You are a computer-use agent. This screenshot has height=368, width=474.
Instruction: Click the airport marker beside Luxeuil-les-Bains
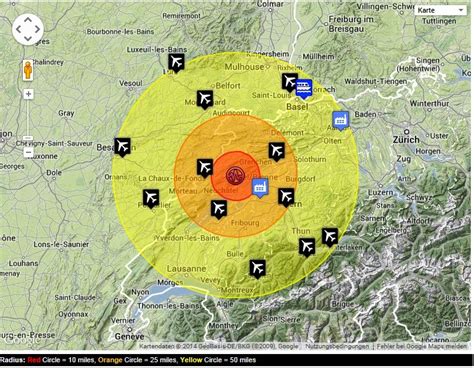click(x=176, y=62)
